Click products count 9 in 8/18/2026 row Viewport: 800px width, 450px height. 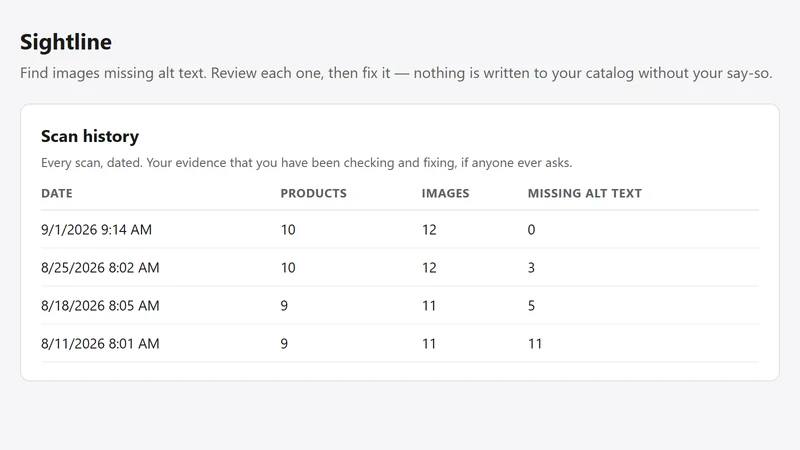click(x=284, y=306)
